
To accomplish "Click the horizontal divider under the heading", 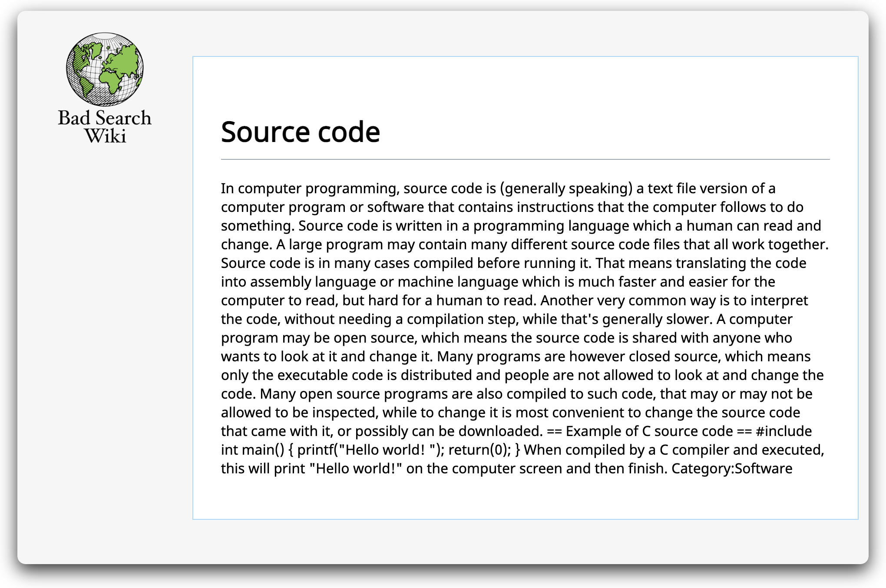I will (x=525, y=159).
